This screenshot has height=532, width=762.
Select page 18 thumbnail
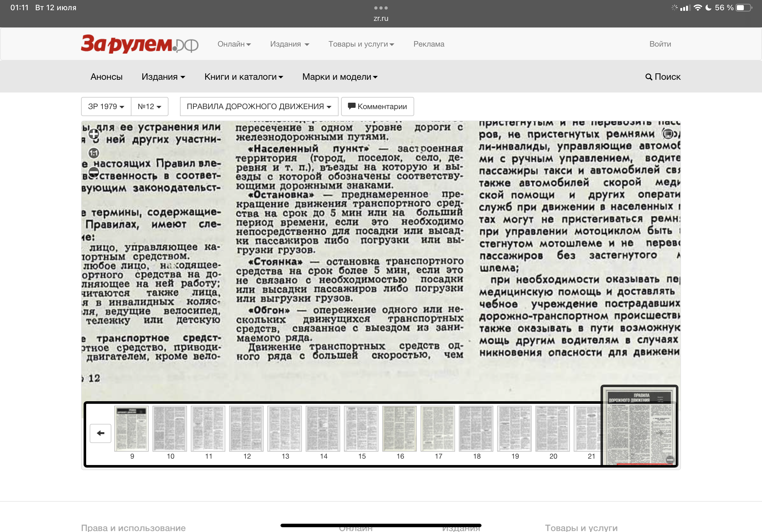pos(476,429)
